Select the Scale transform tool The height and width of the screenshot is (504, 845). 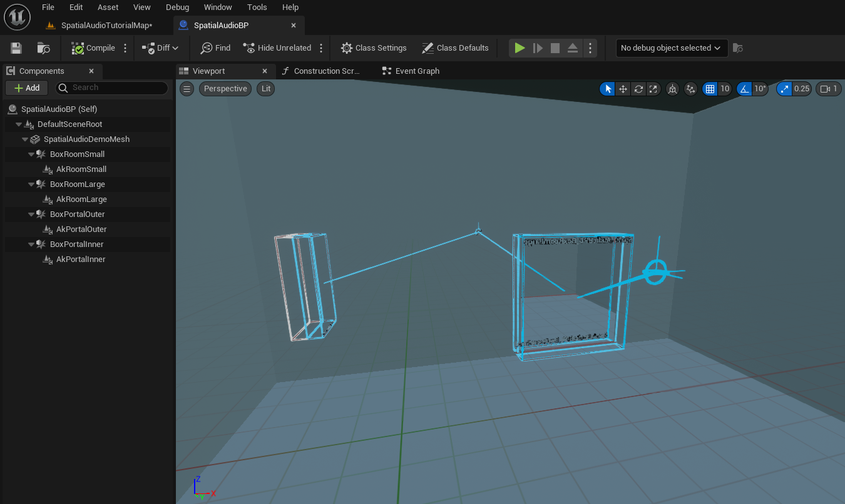point(653,89)
